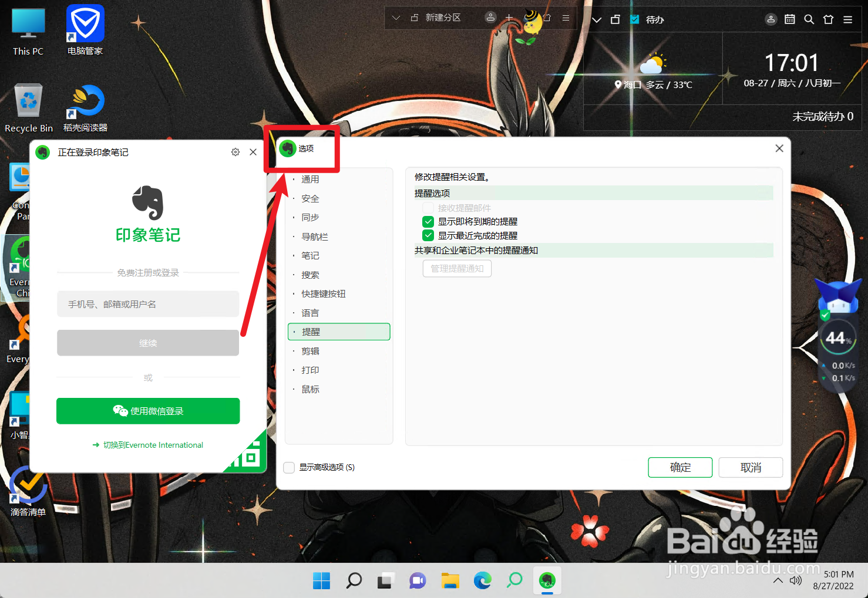The width and height of the screenshot is (868, 598).
Task: Open Windows Start menu
Action: [321, 580]
